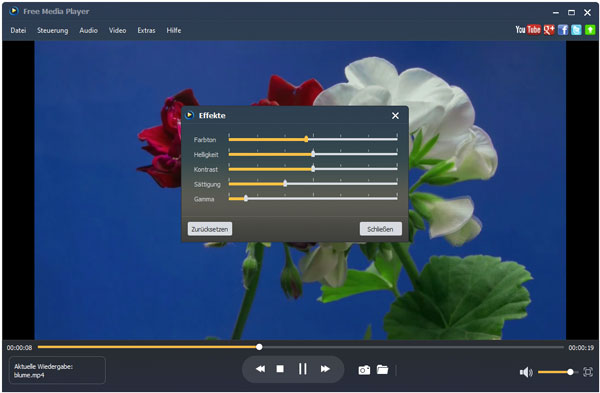The width and height of the screenshot is (600, 393).
Task: Open the Steuerung menu
Action: pyautogui.click(x=52, y=30)
